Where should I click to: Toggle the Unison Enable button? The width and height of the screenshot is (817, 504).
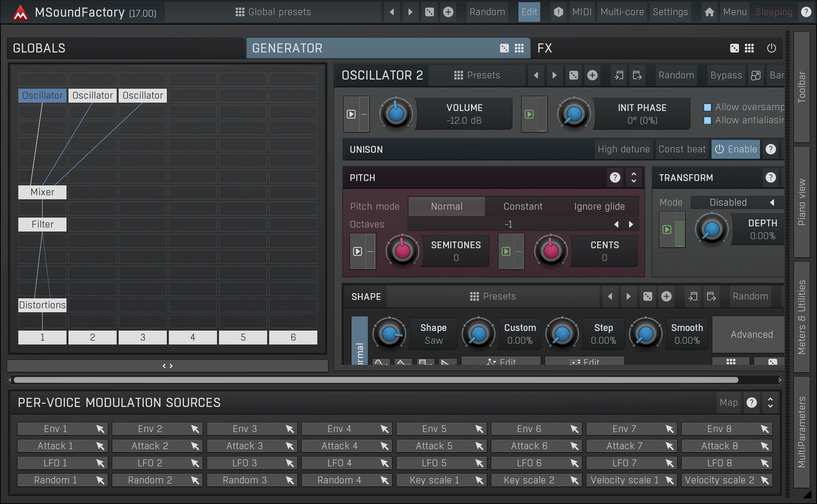pyautogui.click(x=736, y=149)
